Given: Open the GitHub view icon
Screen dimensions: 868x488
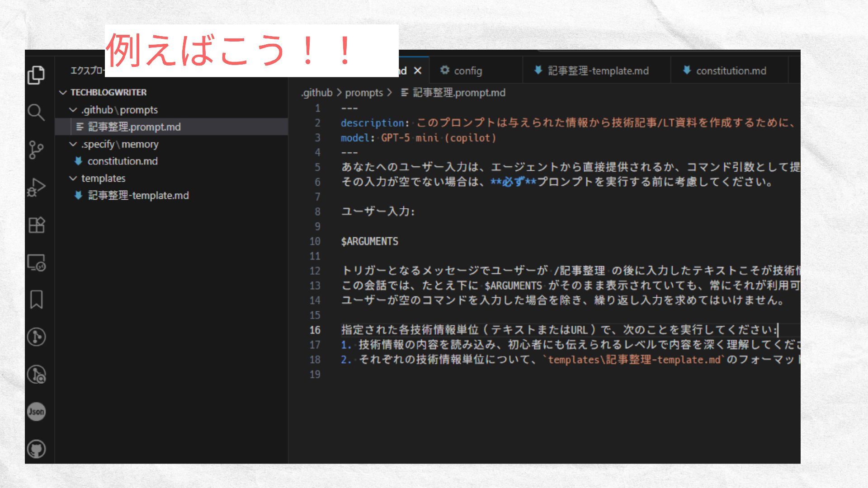Looking at the screenshot, I should tap(36, 449).
